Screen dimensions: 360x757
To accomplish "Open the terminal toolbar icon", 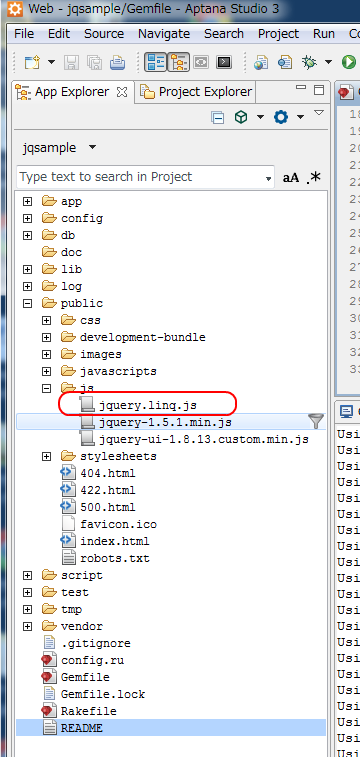I will pyautogui.click(x=223, y=62).
